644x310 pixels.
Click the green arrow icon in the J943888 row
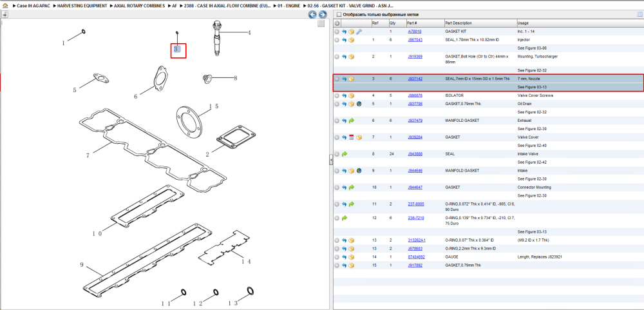click(x=344, y=154)
